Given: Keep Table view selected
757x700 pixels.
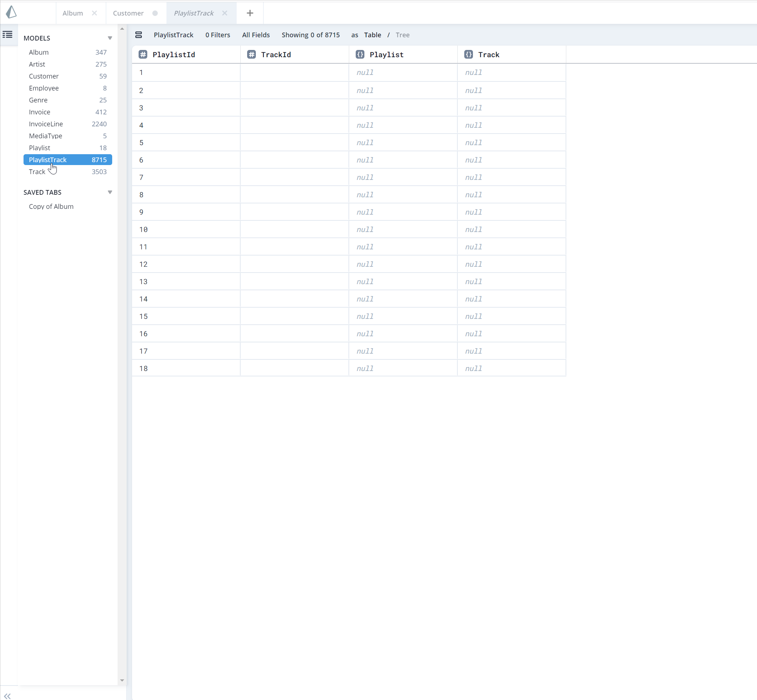Looking at the screenshot, I should 372,35.
